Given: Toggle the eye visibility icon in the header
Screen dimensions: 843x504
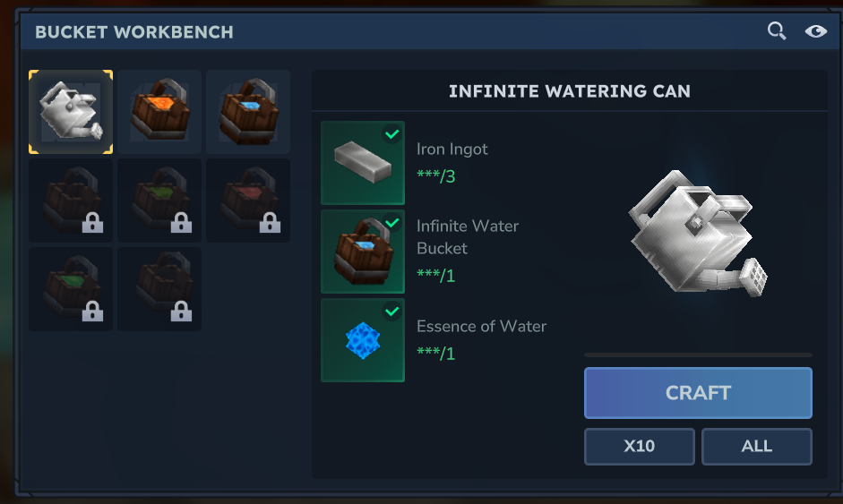Looking at the screenshot, I should pos(815,31).
